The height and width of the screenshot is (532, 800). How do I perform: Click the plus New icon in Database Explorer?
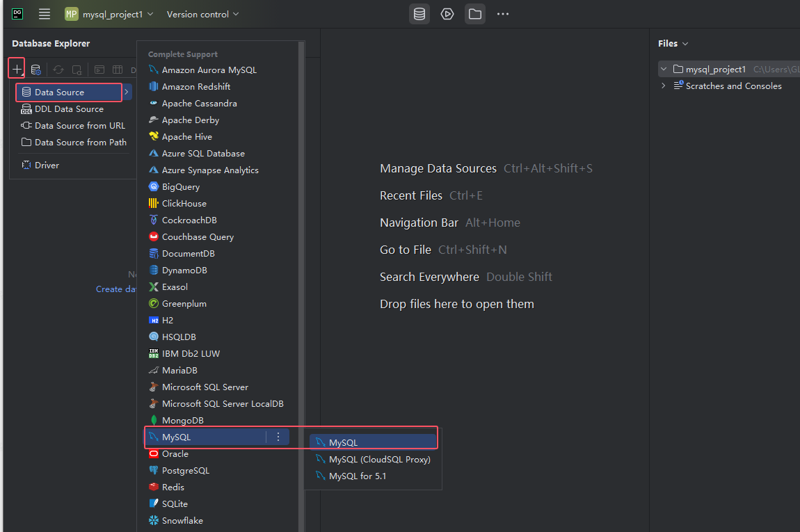pos(17,69)
